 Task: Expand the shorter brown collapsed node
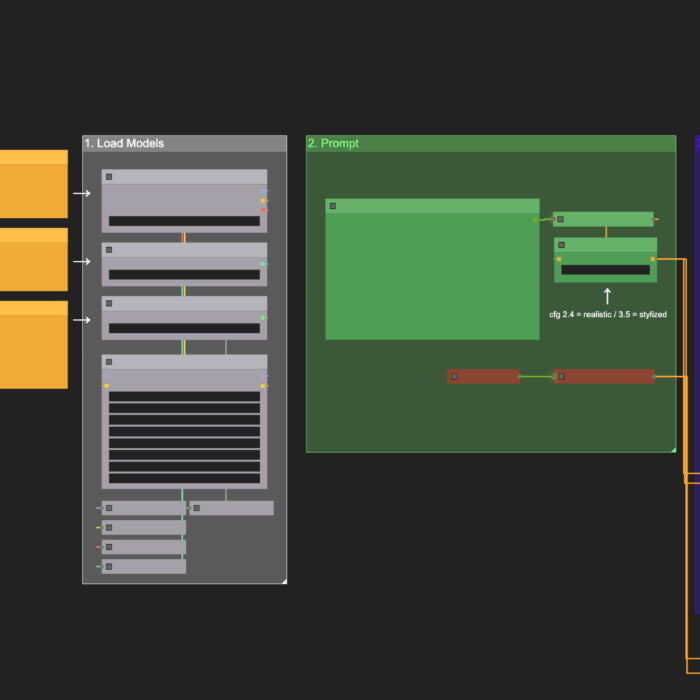click(x=454, y=376)
